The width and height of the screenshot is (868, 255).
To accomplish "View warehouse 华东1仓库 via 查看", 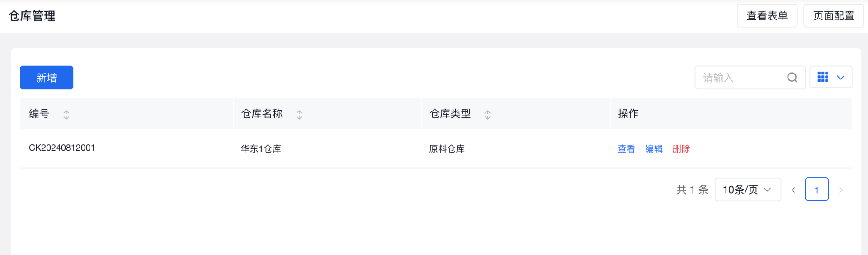I will 626,149.
